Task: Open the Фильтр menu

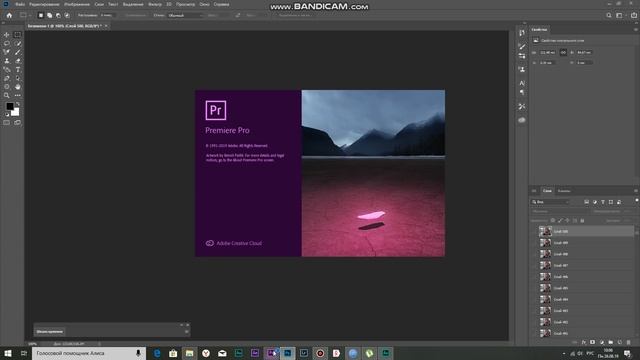Action: tap(155, 4)
